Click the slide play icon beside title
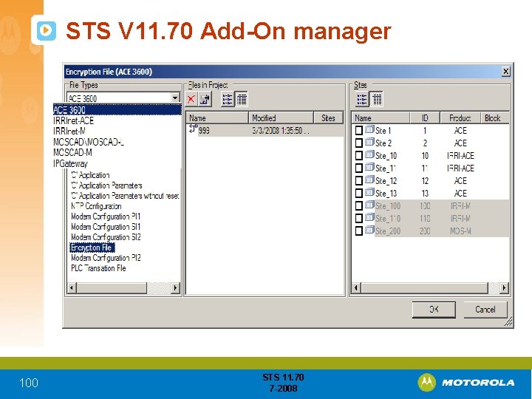 pos(46,31)
